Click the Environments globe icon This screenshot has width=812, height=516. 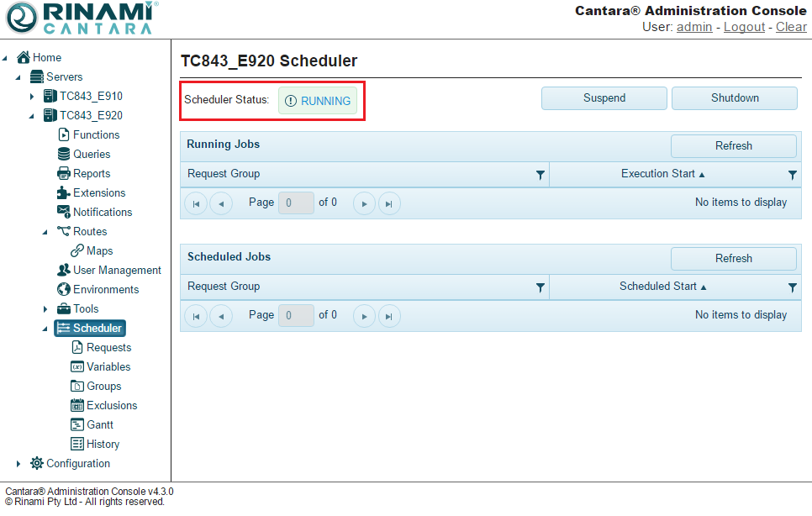(64, 290)
